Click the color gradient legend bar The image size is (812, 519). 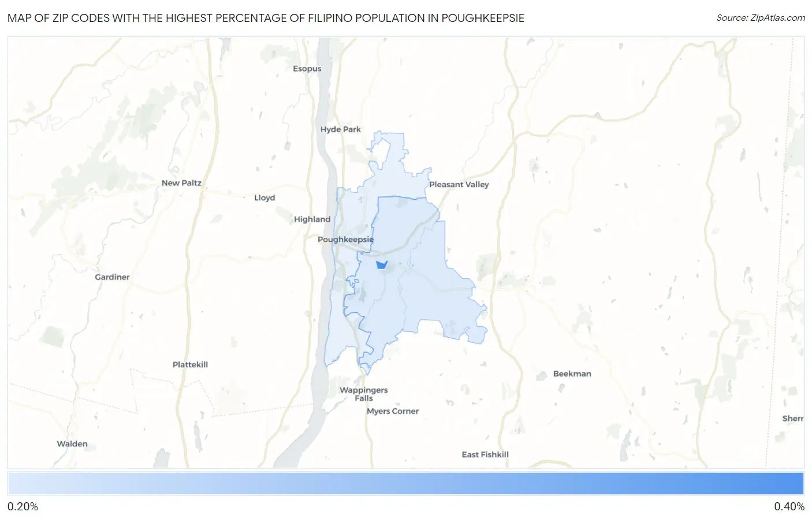pyautogui.click(x=405, y=484)
